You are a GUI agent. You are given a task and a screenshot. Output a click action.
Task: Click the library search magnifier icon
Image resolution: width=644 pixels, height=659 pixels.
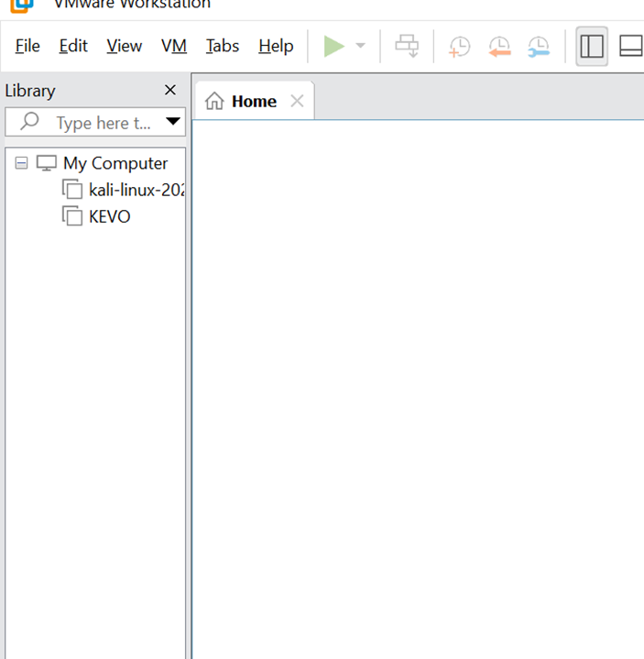(29, 122)
